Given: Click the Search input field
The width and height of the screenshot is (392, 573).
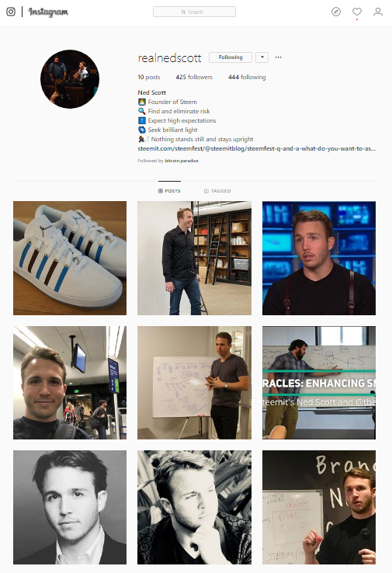Looking at the screenshot, I should click(x=194, y=12).
